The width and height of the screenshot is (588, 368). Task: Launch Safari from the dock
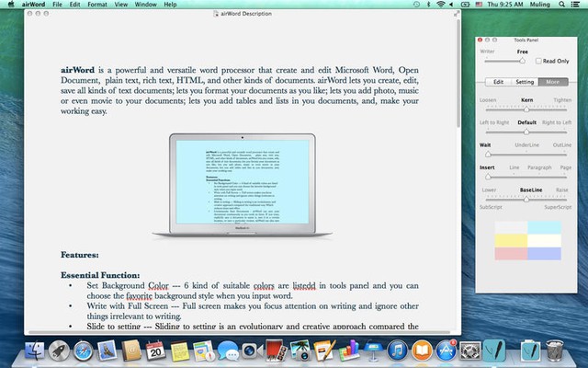point(84,351)
